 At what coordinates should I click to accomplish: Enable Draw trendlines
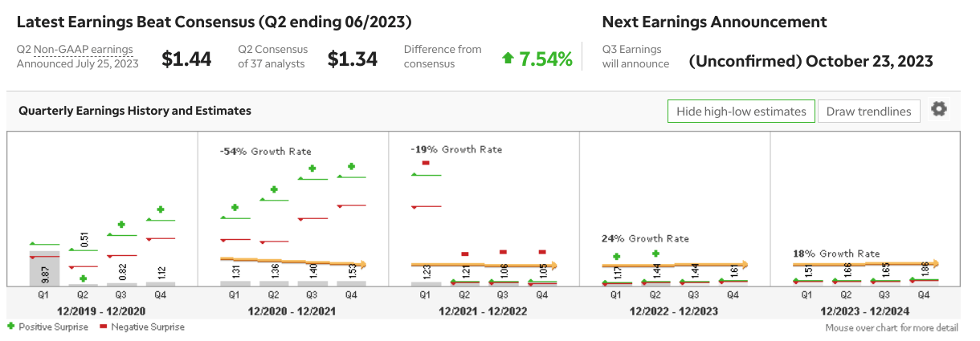(x=868, y=112)
